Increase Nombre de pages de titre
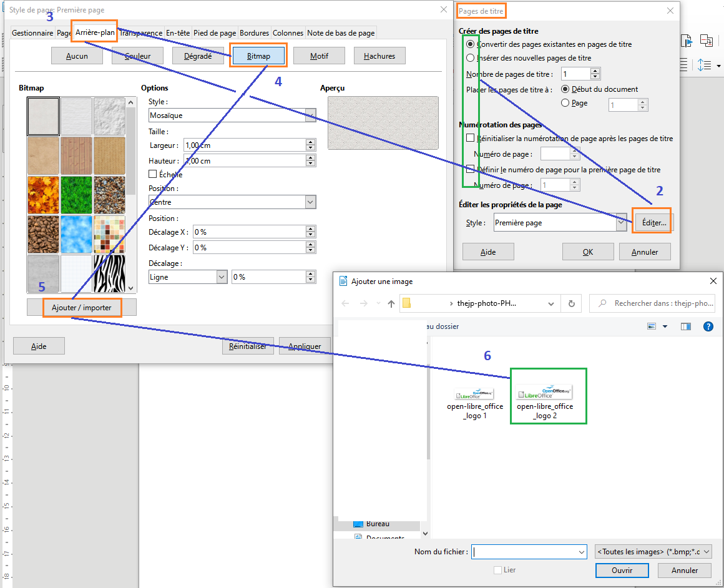 coord(595,71)
